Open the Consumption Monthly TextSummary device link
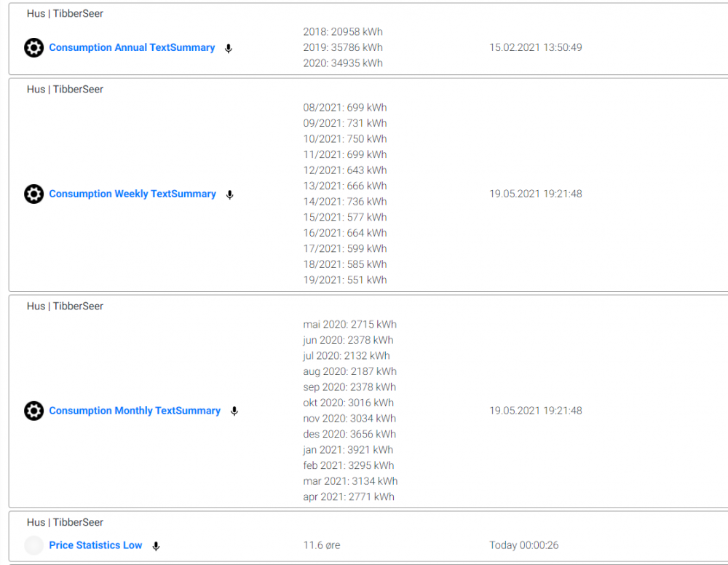 [135, 411]
